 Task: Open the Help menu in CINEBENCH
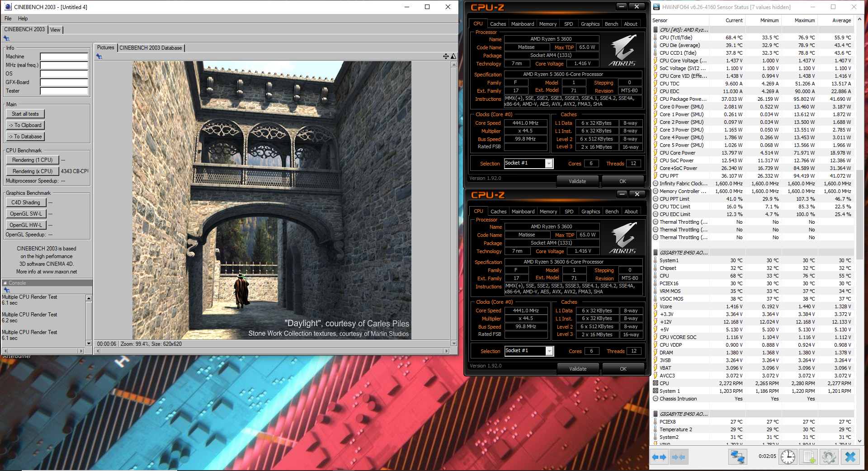point(23,19)
